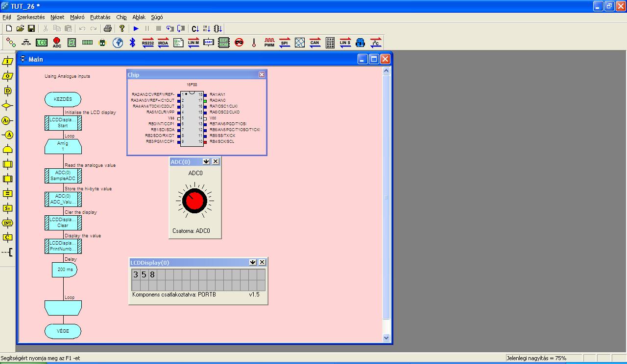Image resolution: width=627 pixels, height=364 pixels.
Task: Click the 'Using Analogue inputs' comment text
Action: 67,76
